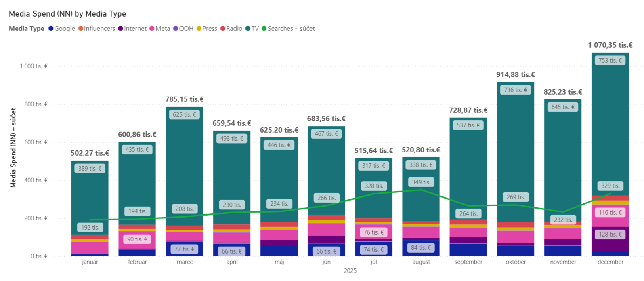Click the '1 000 tis. €' y-axis value

click(x=34, y=66)
